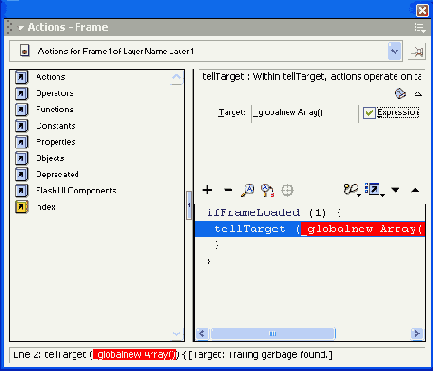Move selected action down arrow
This screenshot has height=371, width=433.
pos(395,190)
